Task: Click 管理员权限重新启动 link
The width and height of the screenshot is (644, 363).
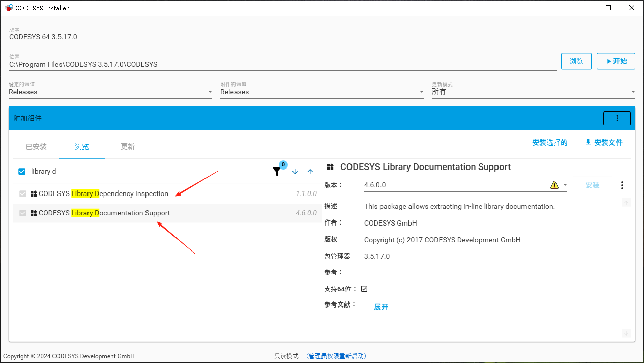Action: (336, 356)
